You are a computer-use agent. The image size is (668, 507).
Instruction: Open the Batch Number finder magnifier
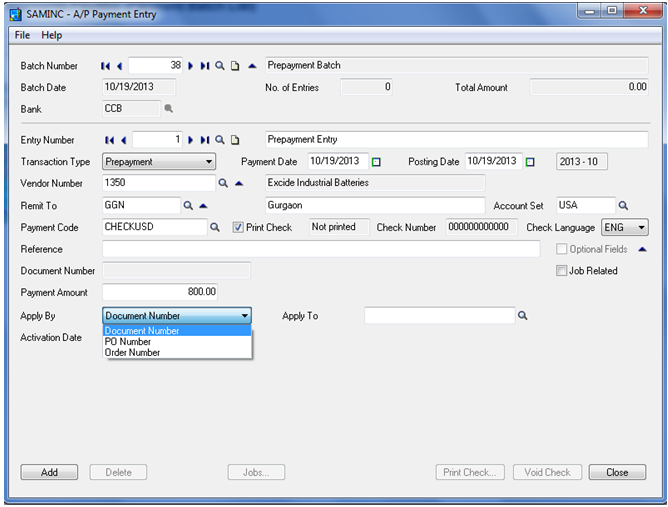tap(220, 66)
